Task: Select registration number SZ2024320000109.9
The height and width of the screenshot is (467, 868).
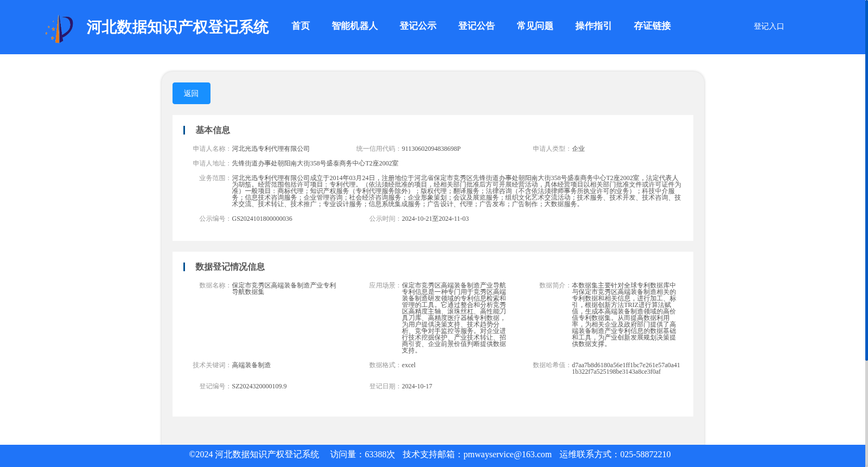Action: [259, 386]
